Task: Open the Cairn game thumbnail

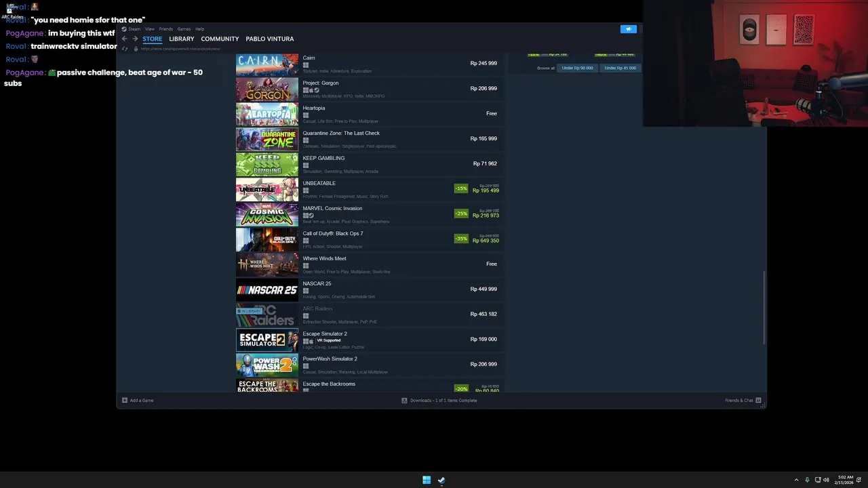Action: (x=267, y=64)
